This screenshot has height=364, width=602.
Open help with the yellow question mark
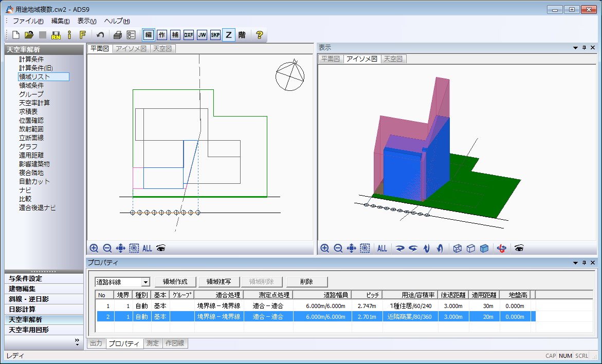click(x=259, y=35)
